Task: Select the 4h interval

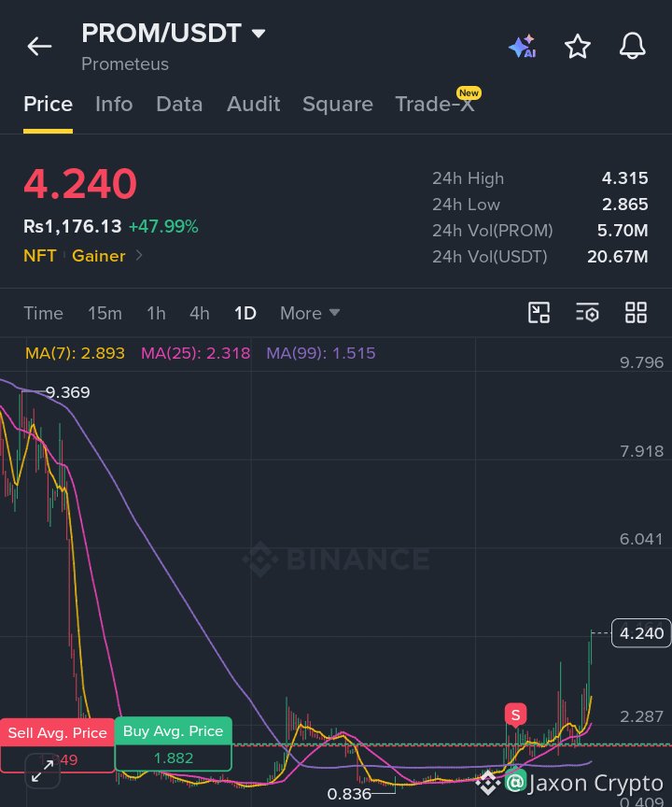Action: pyautogui.click(x=200, y=313)
